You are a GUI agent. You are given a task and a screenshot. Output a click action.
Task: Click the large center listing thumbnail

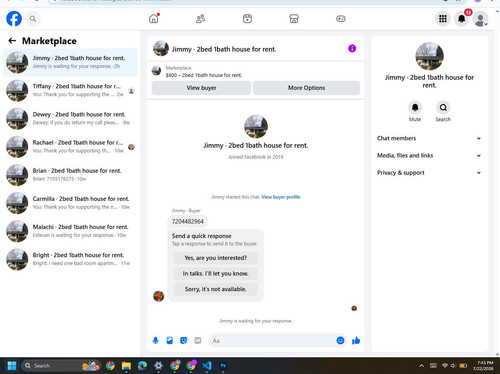256,127
